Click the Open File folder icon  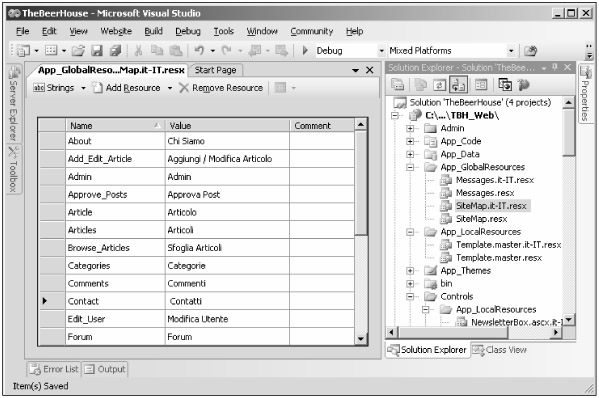pyautogui.click(x=78, y=50)
